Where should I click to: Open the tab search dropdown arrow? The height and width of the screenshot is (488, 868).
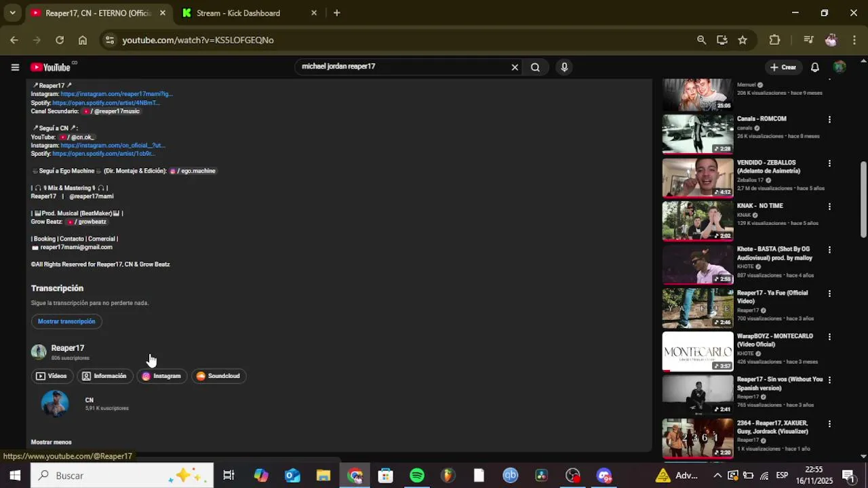[x=12, y=13]
